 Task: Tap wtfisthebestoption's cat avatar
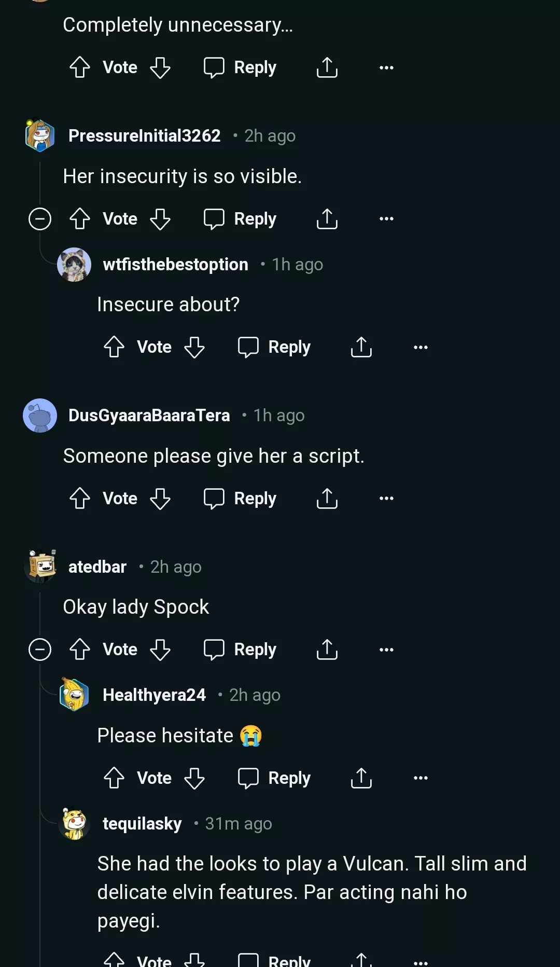point(74,265)
